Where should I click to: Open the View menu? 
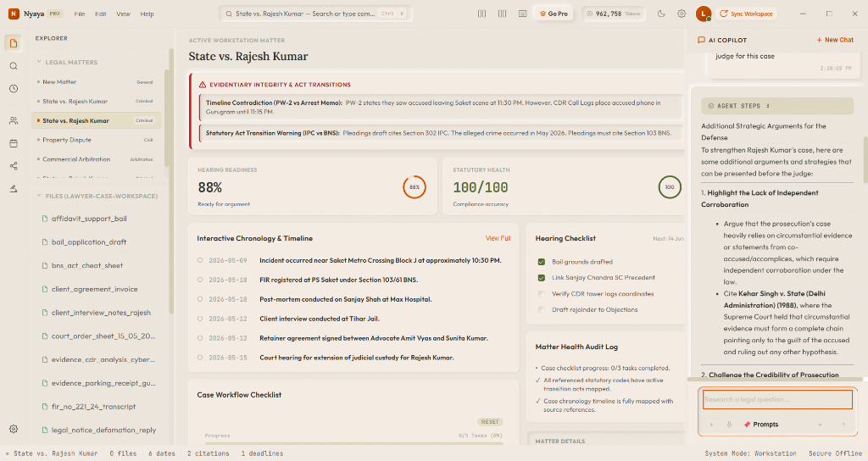tap(123, 14)
